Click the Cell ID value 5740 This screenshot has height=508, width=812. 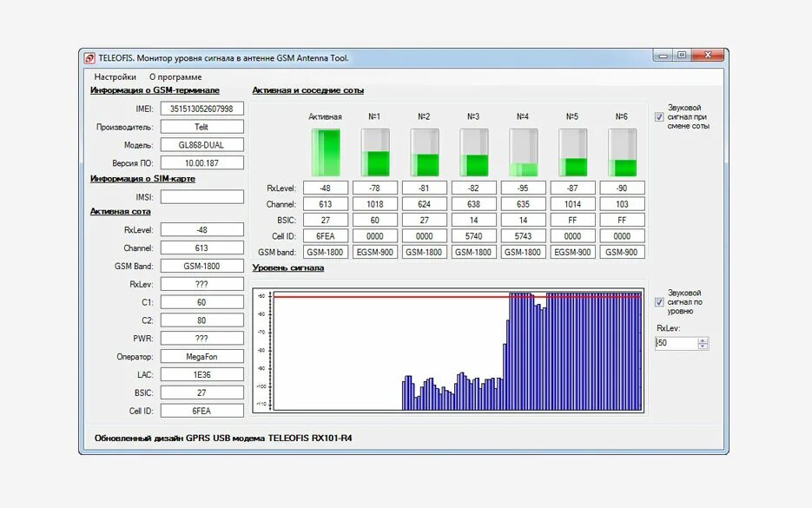click(x=474, y=236)
